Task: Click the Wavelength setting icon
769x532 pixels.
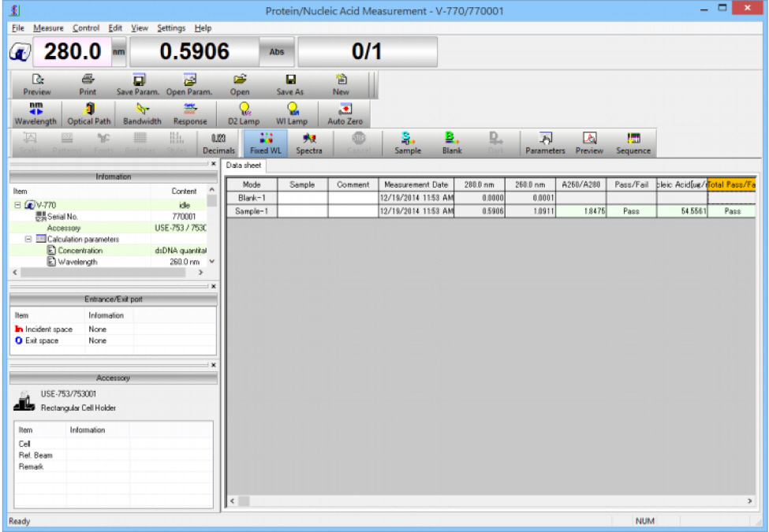Action: [x=35, y=114]
